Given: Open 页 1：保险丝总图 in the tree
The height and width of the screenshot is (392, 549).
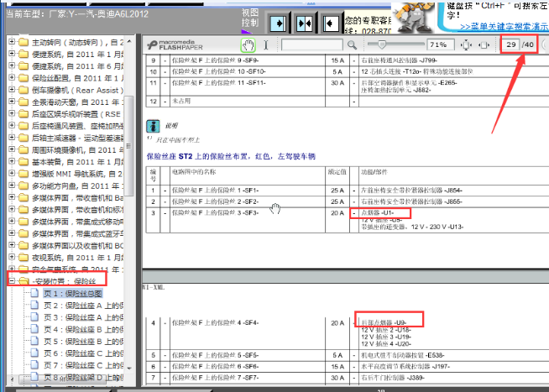Looking at the screenshot, I should pyautogui.click(x=73, y=294).
